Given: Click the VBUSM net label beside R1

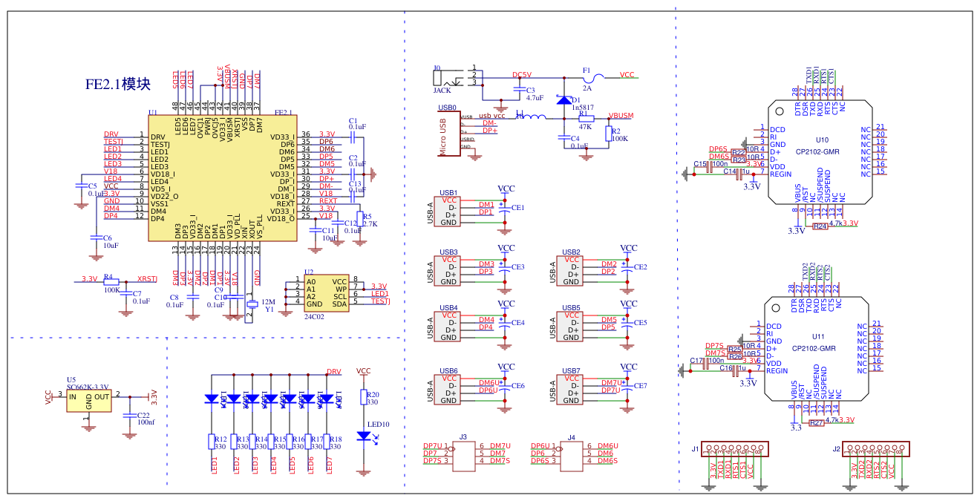Looking at the screenshot, I should tap(621, 116).
